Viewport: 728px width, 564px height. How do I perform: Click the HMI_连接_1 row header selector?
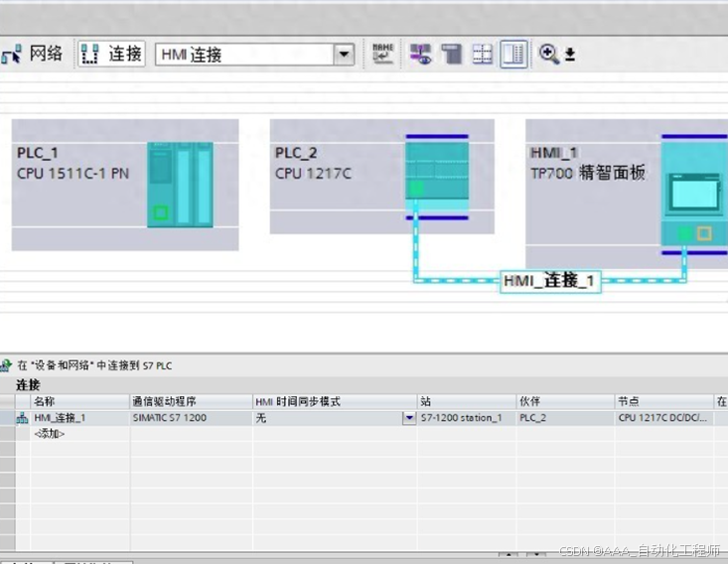(7, 418)
